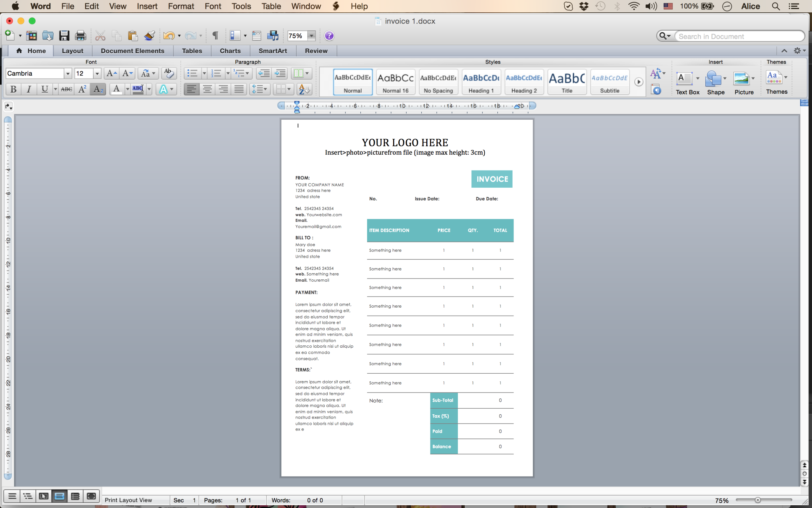This screenshot has height=508, width=812.
Task: Click the text highlight color button
Action: pyautogui.click(x=138, y=89)
